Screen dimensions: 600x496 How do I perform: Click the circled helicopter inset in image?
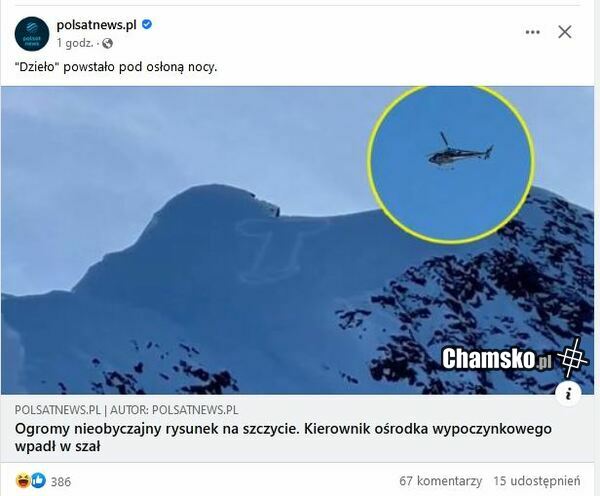tap(450, 164)
